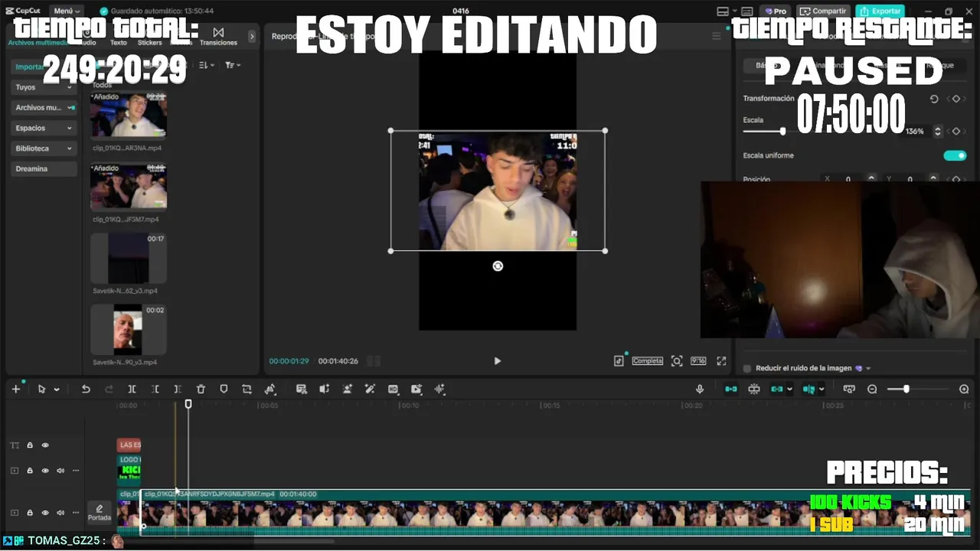This screenshot has height=551, width=980.
Task: Click the AI video generation icon
Action: 416,389
